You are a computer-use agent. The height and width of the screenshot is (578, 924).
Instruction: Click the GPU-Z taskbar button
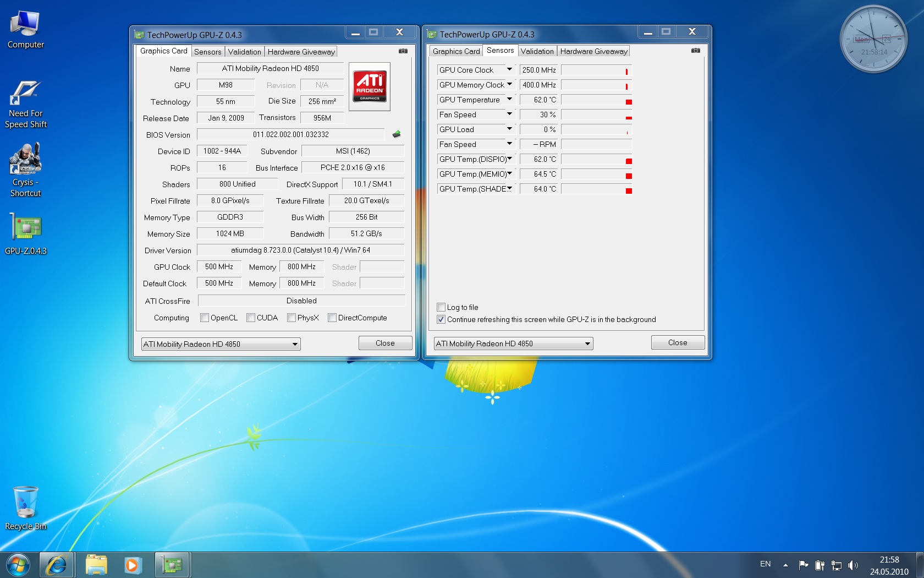click(x=172, y=565)
